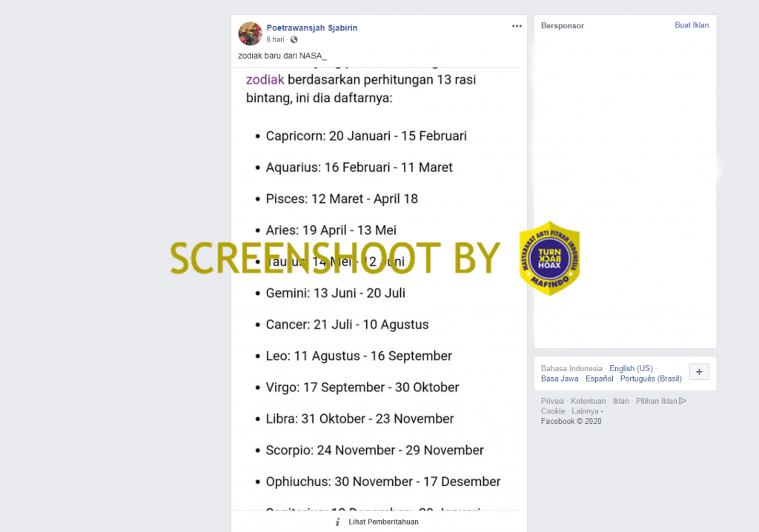Switch language to Basa Jawa
Image resolution: width=759 pixels, height=532 pixels.
point(560,379)
